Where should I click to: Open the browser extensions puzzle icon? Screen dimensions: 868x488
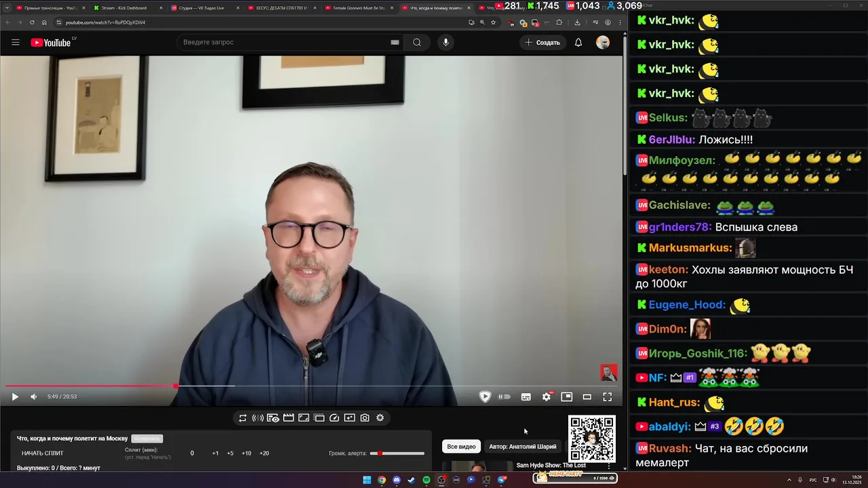(x=559, y=22)
